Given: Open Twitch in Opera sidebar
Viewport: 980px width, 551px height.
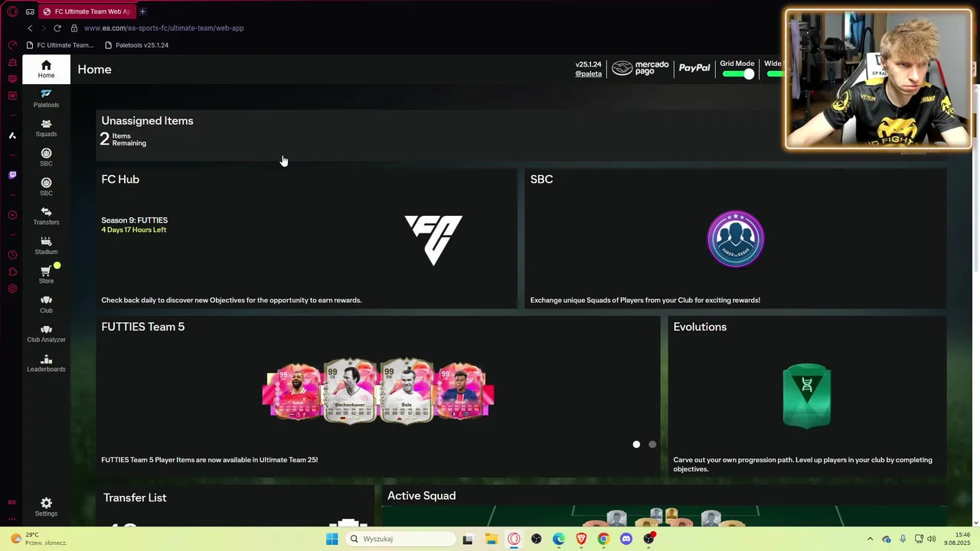Looking at the screenshot, I should pos(12,175).
